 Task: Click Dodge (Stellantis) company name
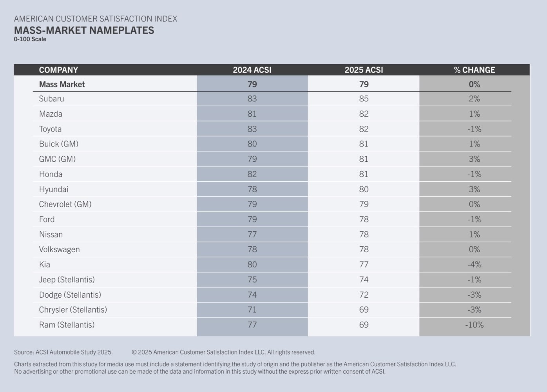pos(70,295)
